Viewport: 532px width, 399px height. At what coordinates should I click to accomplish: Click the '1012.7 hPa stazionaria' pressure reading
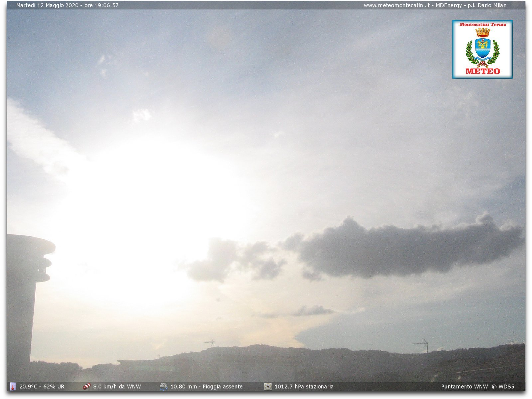(304, 387)
